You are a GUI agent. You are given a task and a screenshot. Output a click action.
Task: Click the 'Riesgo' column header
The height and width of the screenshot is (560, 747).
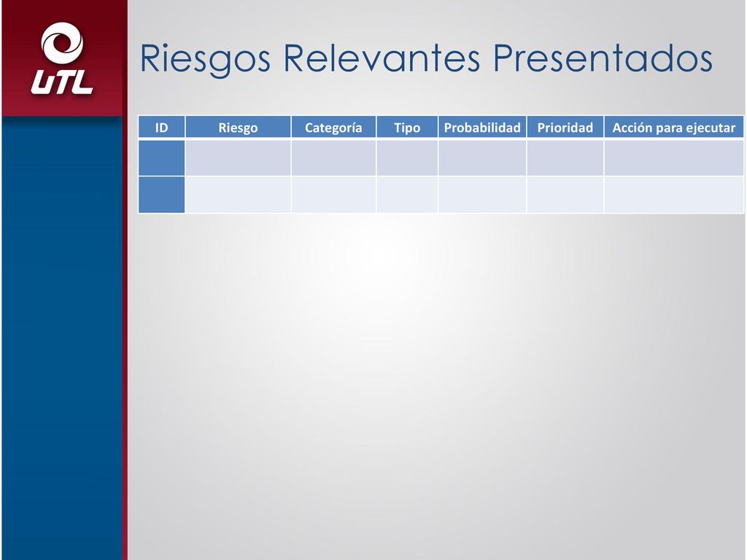pos(238,127)
